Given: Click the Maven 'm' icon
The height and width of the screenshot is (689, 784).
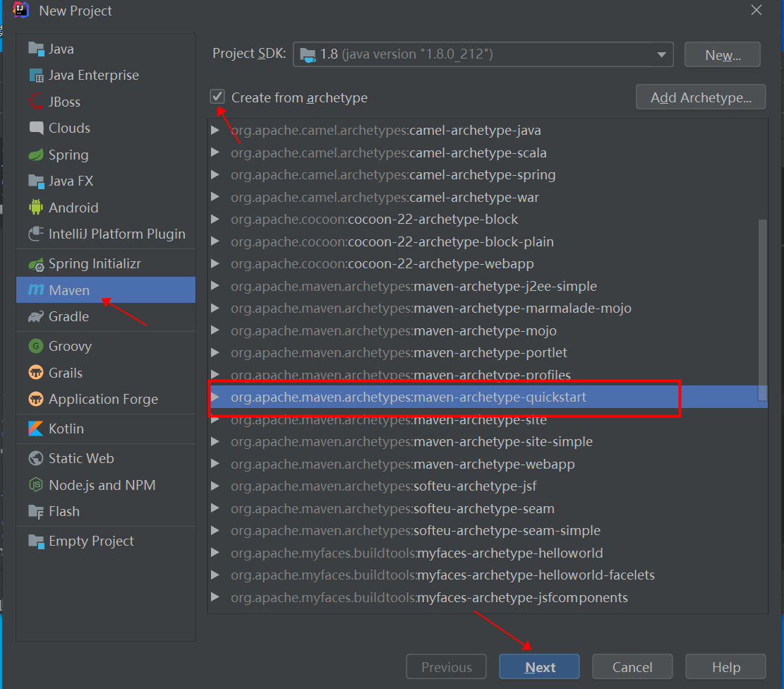Looking at the screenshot, I should click(x=36, y=289).
